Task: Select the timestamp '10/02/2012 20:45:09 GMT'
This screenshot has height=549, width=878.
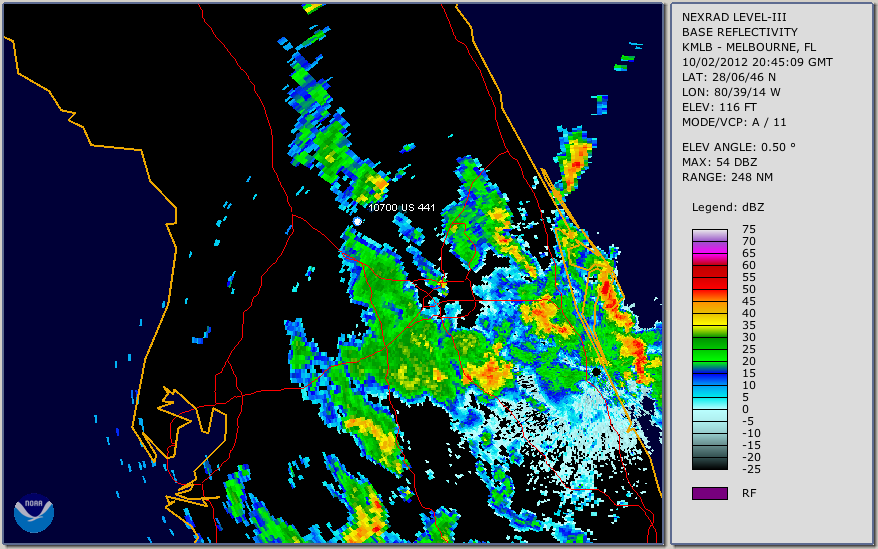Action: (x=757, y=62)
